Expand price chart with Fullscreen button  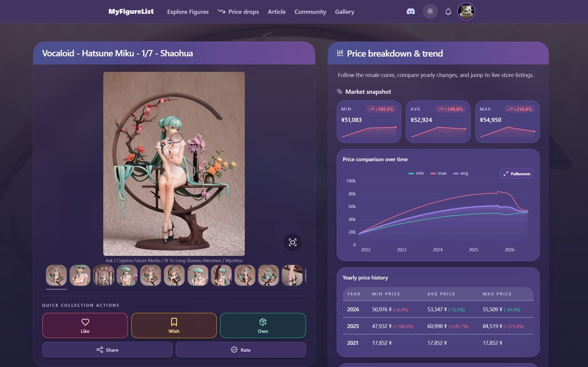[x=516, y=174]
